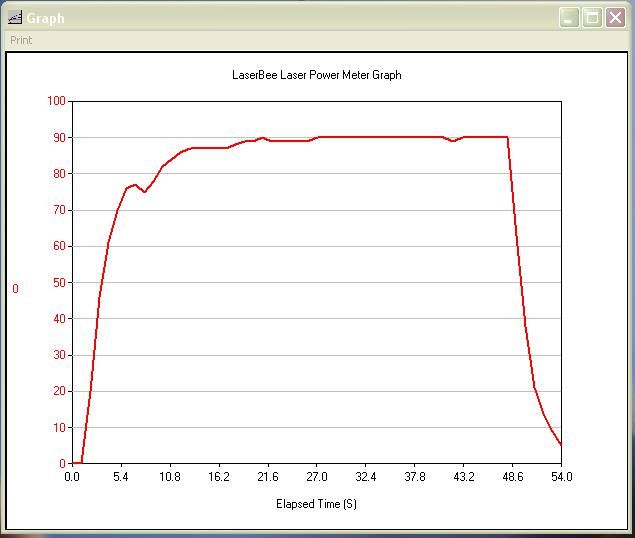The height and width of the screenshot is (538, 635).
Task: Click the Graph window title icon
Action: tap(15, 18)
